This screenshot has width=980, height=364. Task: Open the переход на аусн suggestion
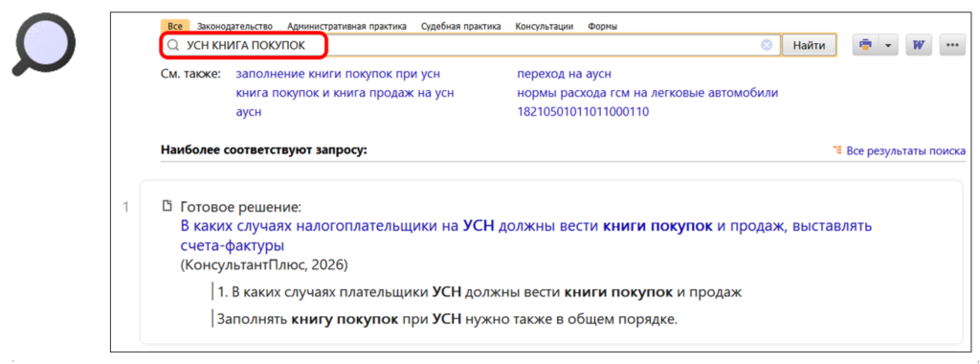coord(564,74)
